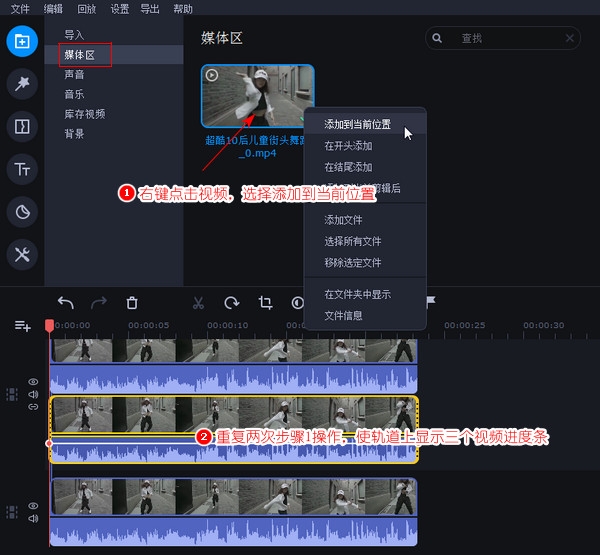Choose 选择所有文件 in the context menu
The height and width of the screenshot is (555, 600).
(x=365, y=242)
